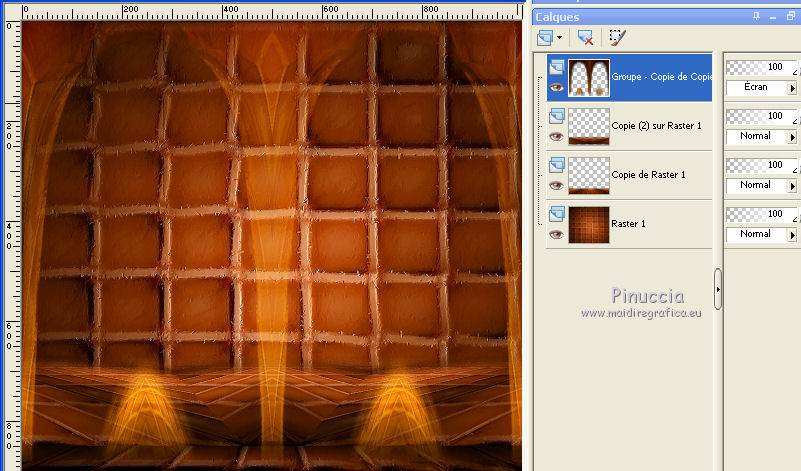Click the Edit Selection brush icon
801x471 pixels.
(x=617, y=37)
